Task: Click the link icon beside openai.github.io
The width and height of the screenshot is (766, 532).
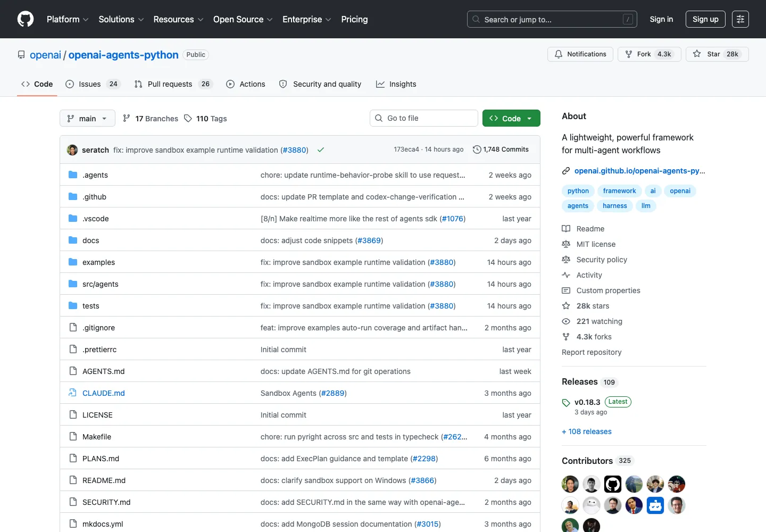Action: [566, 171]
